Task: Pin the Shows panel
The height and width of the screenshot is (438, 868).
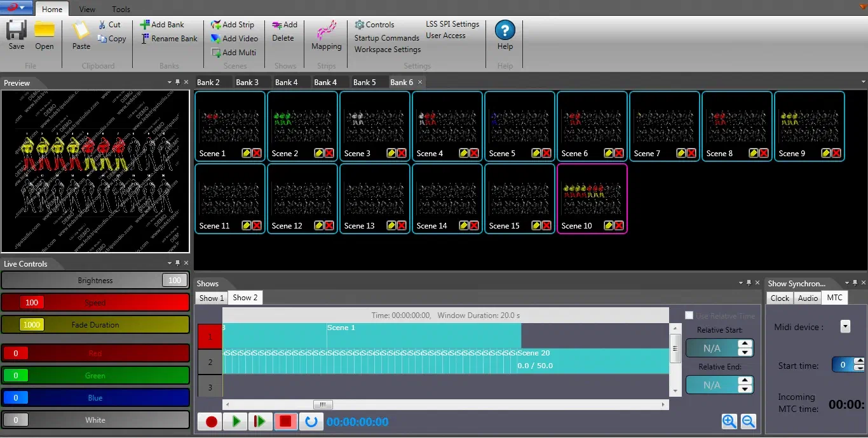Action: point(749,283)
